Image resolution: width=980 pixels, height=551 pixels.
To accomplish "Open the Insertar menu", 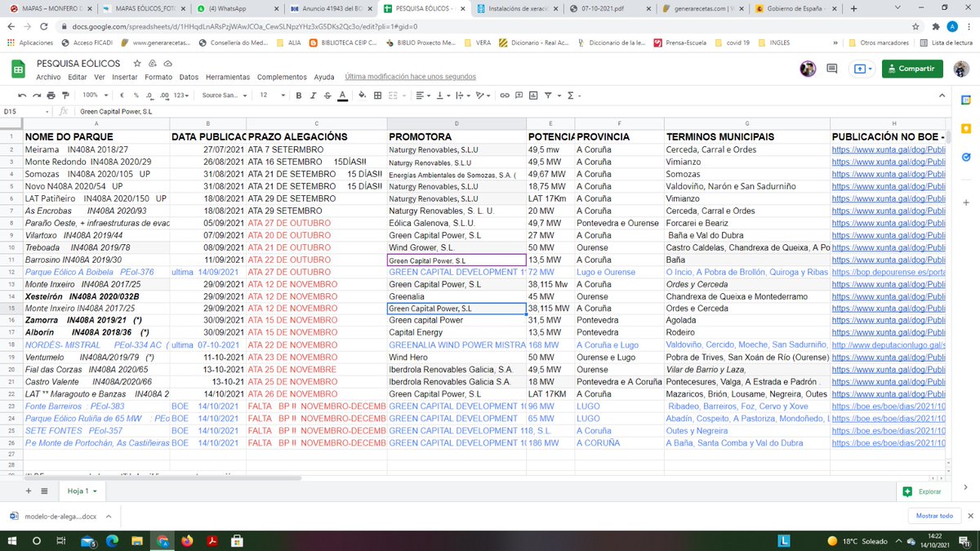I will [x=125, y=77].
